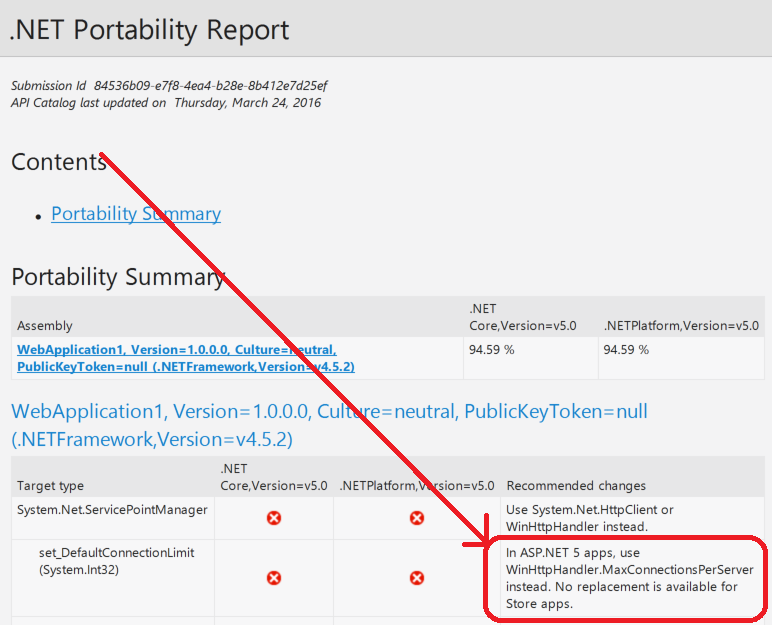Click red X under .NETPlatform for set_DefaultConnectionLimit
772x625 pixels.
coord(417,578)
